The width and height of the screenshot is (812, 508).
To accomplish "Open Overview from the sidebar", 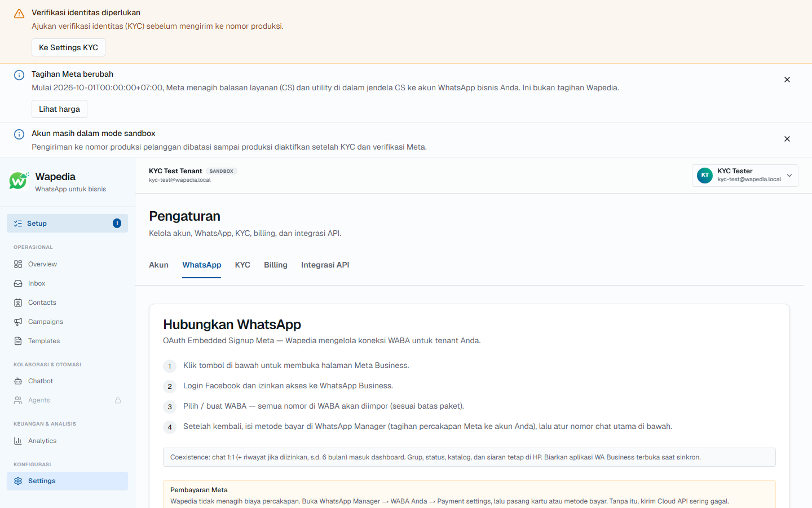I will [x=67, y=264].
